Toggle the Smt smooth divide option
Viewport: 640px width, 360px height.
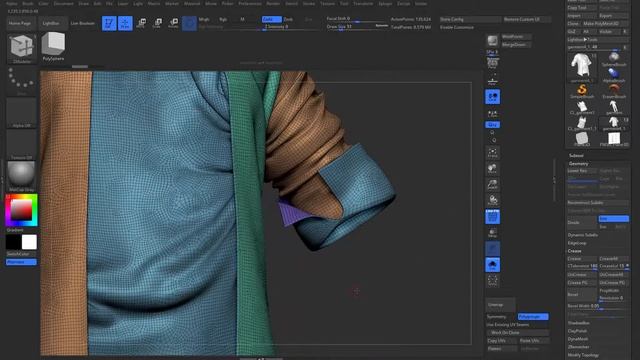[x=613, y=219]
